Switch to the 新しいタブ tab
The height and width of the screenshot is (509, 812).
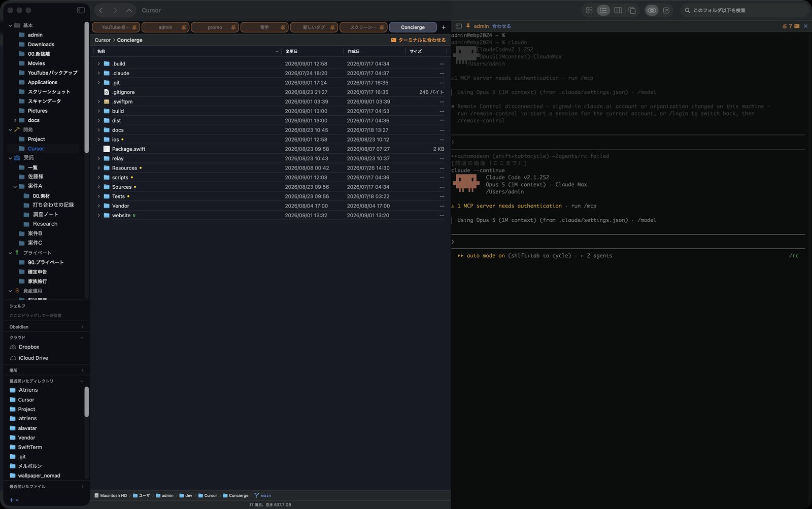[x=314, y=27]
